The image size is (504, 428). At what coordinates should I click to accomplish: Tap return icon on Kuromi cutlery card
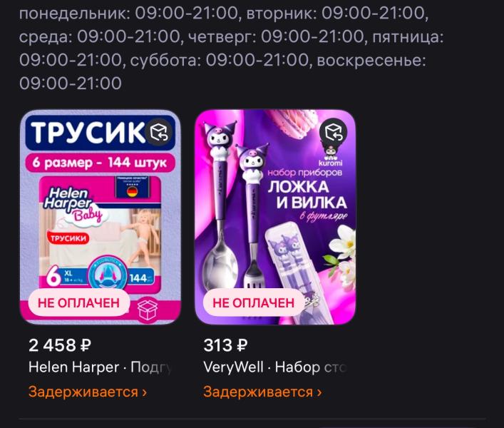[x=334, y=132]
